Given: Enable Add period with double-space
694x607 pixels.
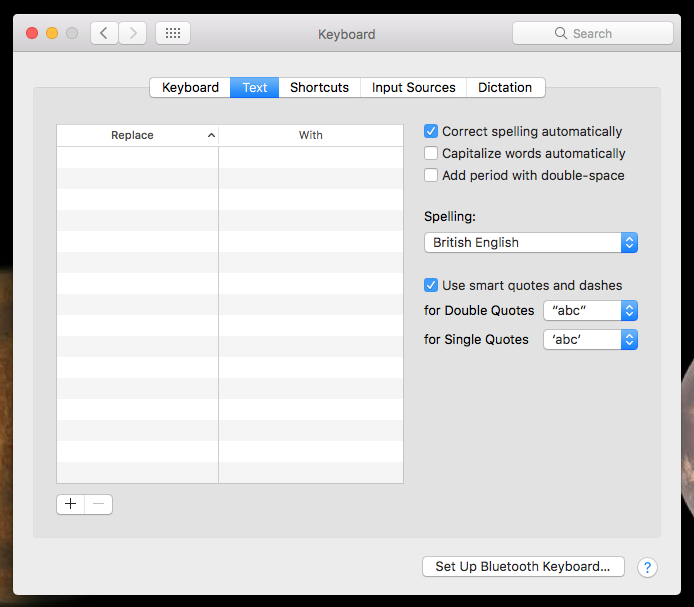Looking at the screenshot, I should [431, 175].
